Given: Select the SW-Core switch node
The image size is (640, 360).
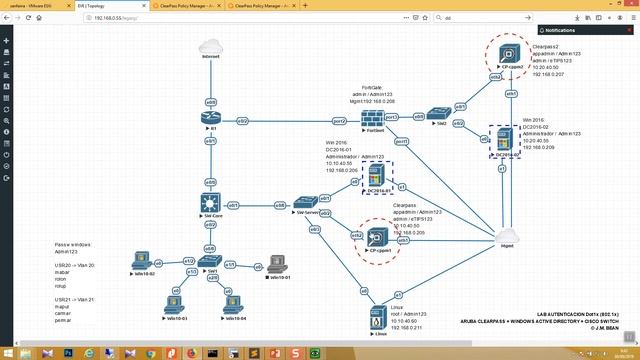Looking at the screenshot, I should click(211, 203).
